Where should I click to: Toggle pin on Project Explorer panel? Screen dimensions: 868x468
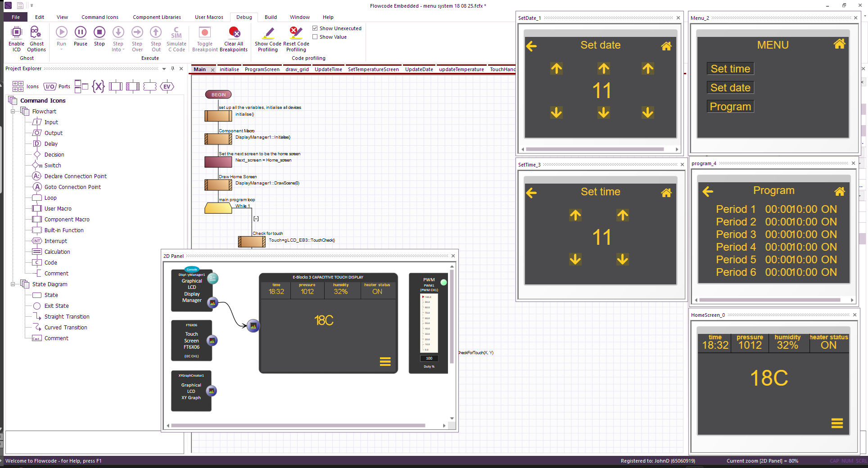172,69
